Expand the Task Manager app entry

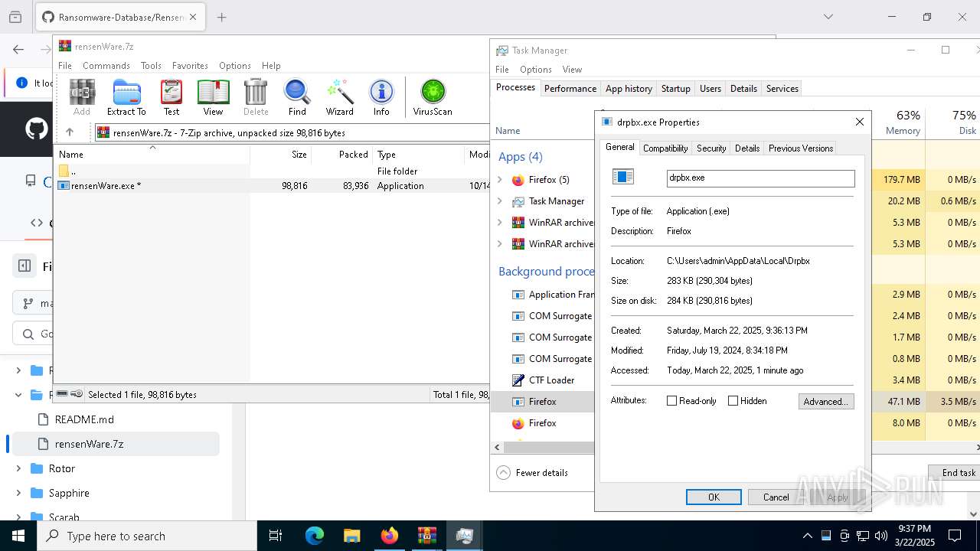[x=500, y=201]
